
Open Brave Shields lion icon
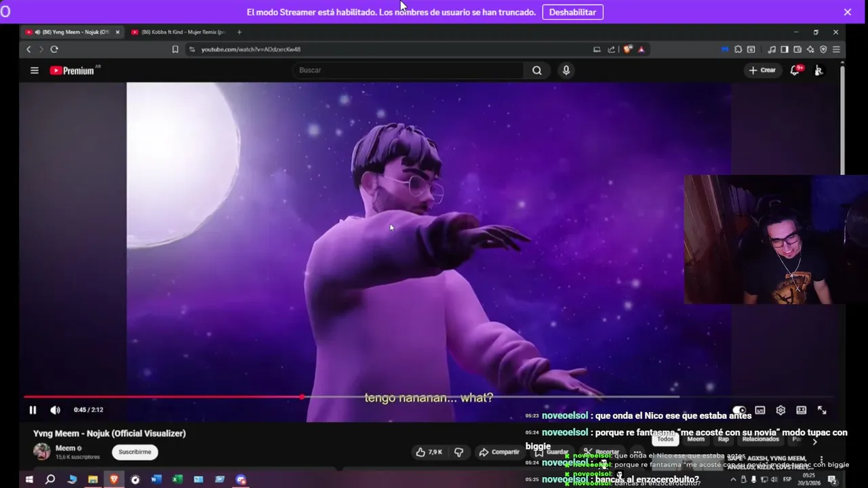click(x=628, y=49)
